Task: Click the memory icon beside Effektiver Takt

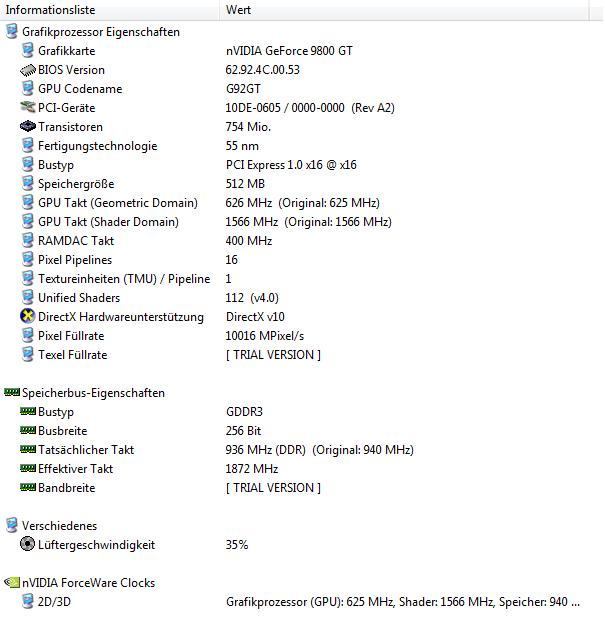Action: pos(28,468)
